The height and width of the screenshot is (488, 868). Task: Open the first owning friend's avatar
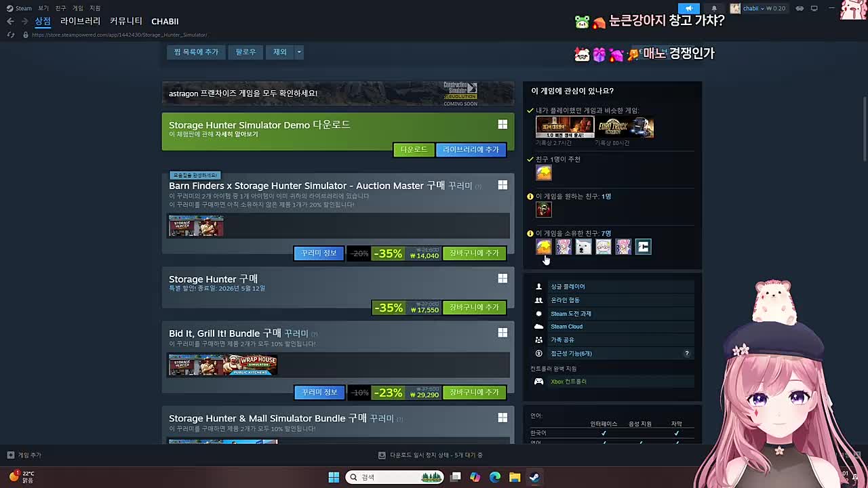click(544, 247)
